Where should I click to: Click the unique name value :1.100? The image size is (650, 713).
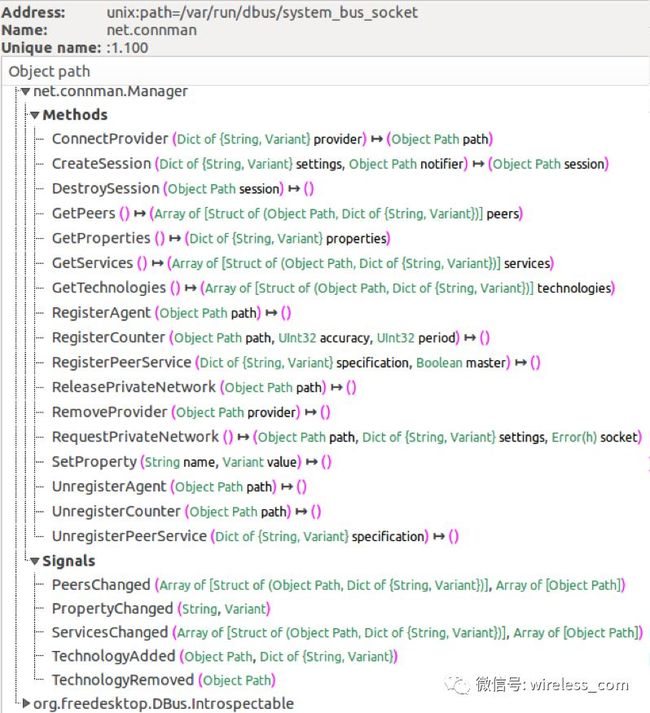click(127, 48)
